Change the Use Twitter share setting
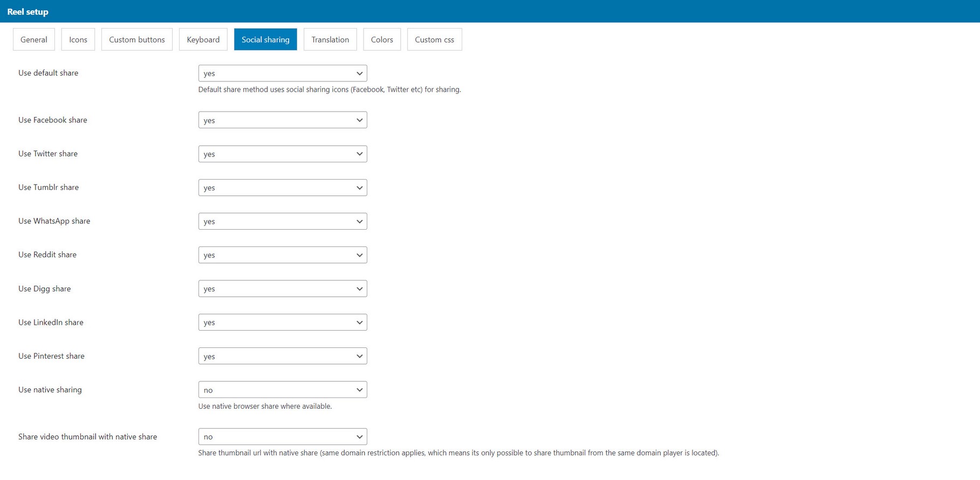The height and width of the screenshot is (480, 980). click(282, 154)
